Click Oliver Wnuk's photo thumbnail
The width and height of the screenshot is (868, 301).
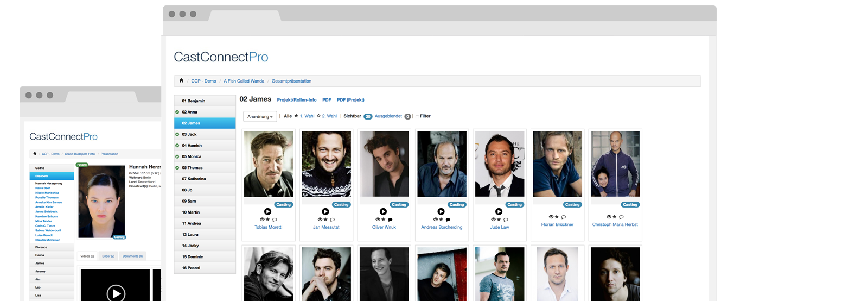point(384,164)
